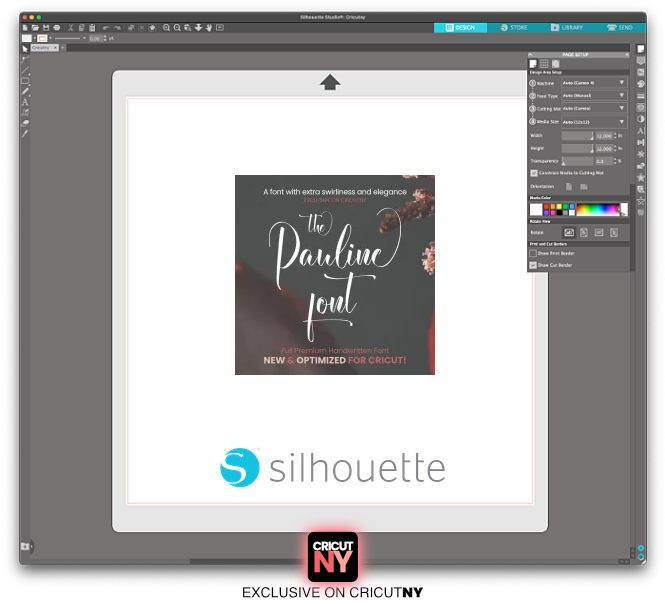
Task: Select the Rectangle drawing tool
Action: pos(25,81)
